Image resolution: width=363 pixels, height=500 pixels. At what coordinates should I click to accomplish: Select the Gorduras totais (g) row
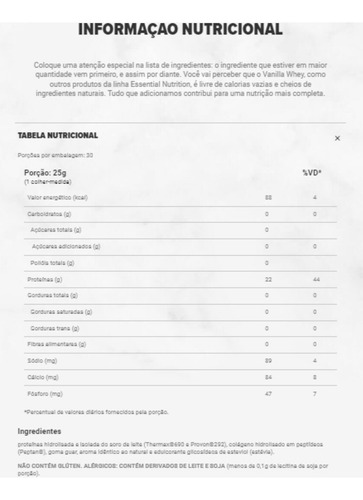pyautogui.click(x=180, y=296)
